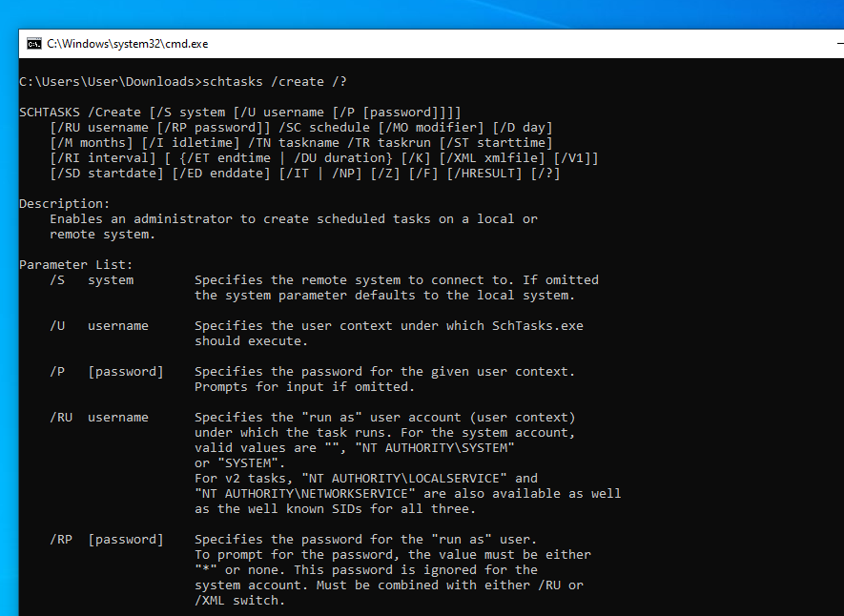Open the cmd.exe system menu icon
The height and width of the screenshot is (616, 844).
click(x=34, y=44)
